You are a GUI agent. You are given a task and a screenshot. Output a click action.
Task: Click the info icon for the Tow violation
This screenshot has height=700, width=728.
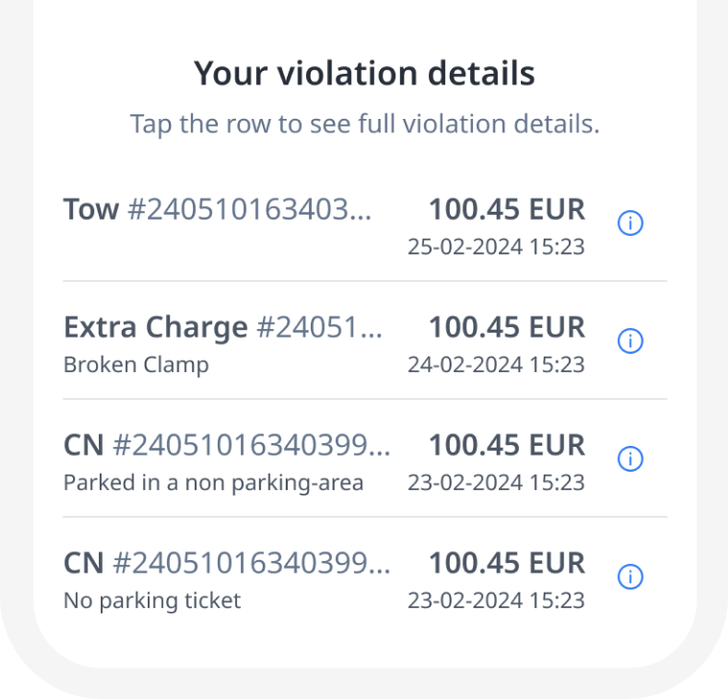(x=630, y=223)
